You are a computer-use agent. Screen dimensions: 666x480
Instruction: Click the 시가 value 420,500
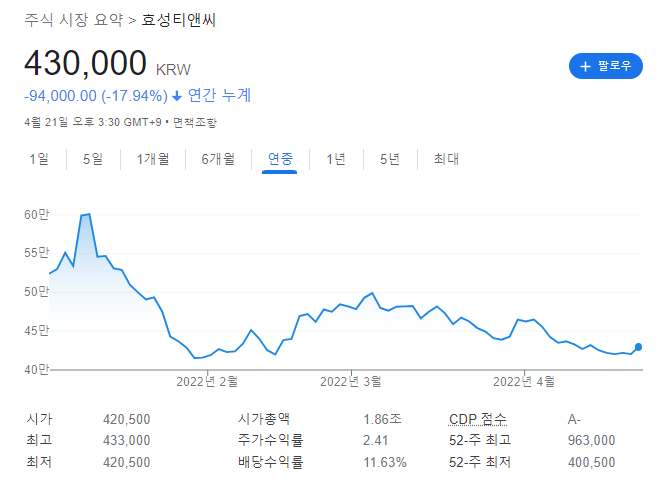127,420
